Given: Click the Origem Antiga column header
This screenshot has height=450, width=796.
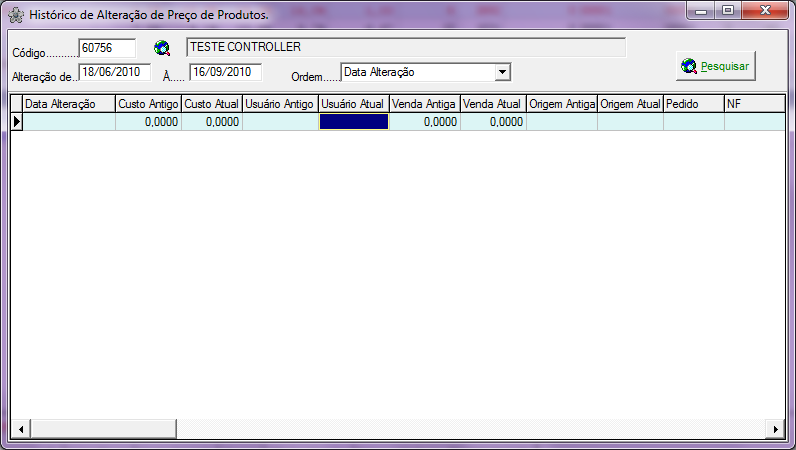Looking at the screenshot, I should point(562,104).
